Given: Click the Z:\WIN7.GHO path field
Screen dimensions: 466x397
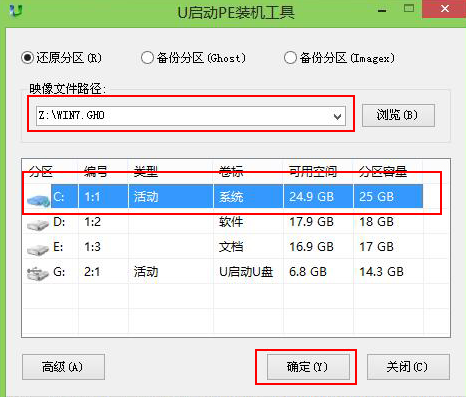Looking at the screenshot, I should pos(191,116).
